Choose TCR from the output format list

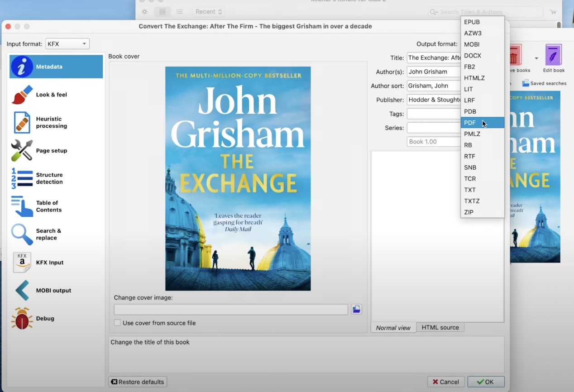(x=483, y=178)
